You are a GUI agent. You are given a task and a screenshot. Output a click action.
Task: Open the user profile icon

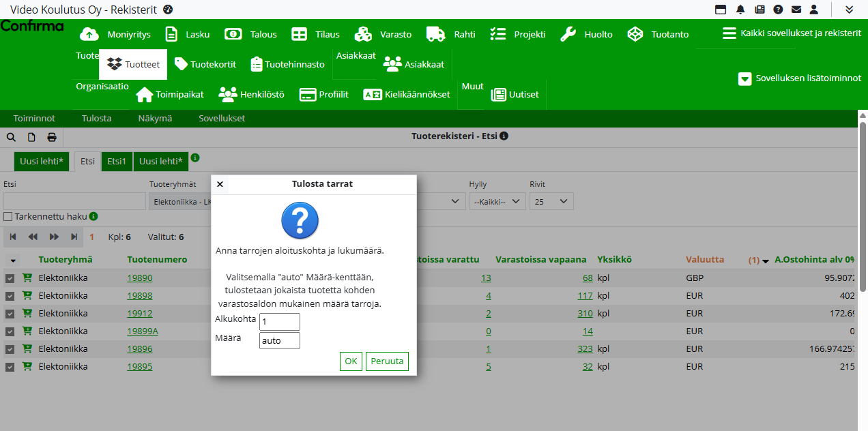click(x=813, y=10)
